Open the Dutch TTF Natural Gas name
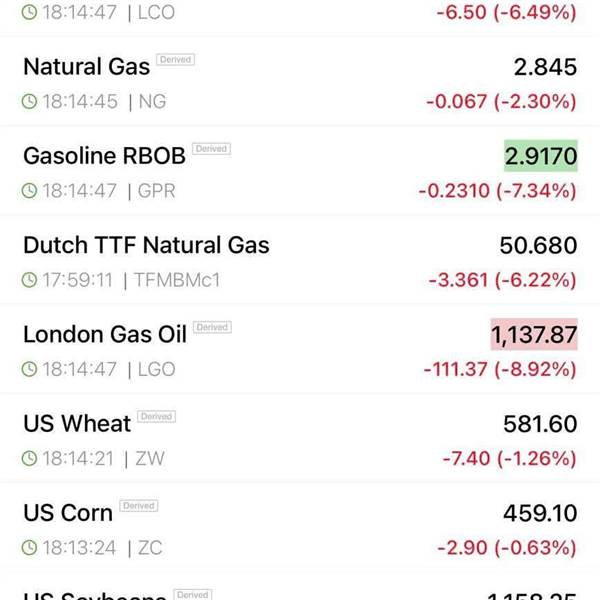Image resolution: width=600 pixels, height=600 pixels. click(x=146, y=245)
